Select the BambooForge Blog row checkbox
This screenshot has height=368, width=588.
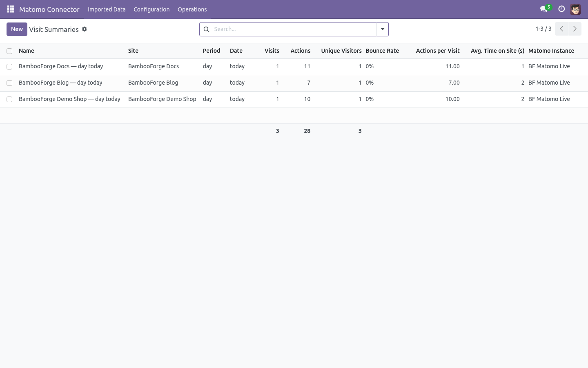(9, 83)
